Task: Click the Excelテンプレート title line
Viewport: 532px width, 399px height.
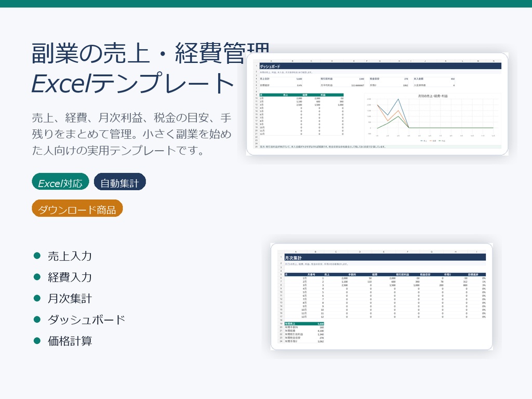Action: coord(132,83)
